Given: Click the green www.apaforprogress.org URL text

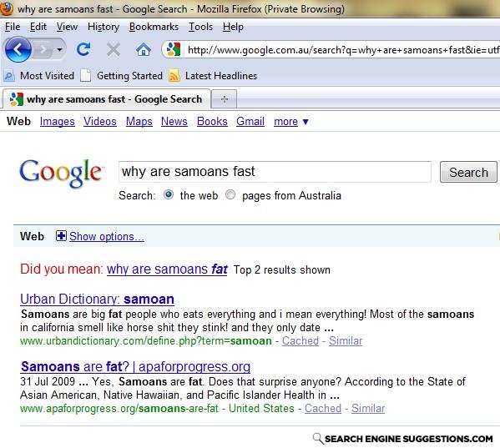Looking at the screenshot, I should pyautogui.click(x=119, y=409).
